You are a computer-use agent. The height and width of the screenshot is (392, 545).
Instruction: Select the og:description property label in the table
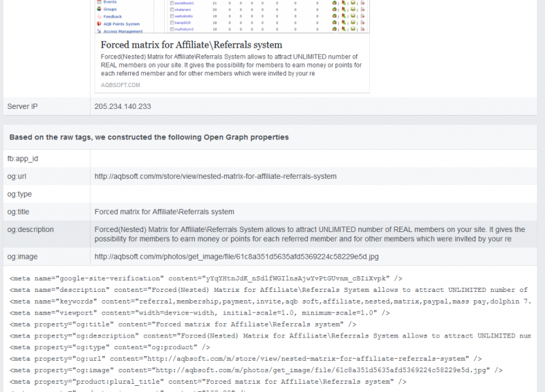click(x=30, y=229)
